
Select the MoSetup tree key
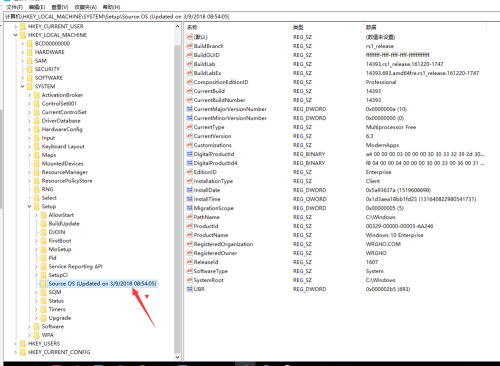click(x=60, y=249)
